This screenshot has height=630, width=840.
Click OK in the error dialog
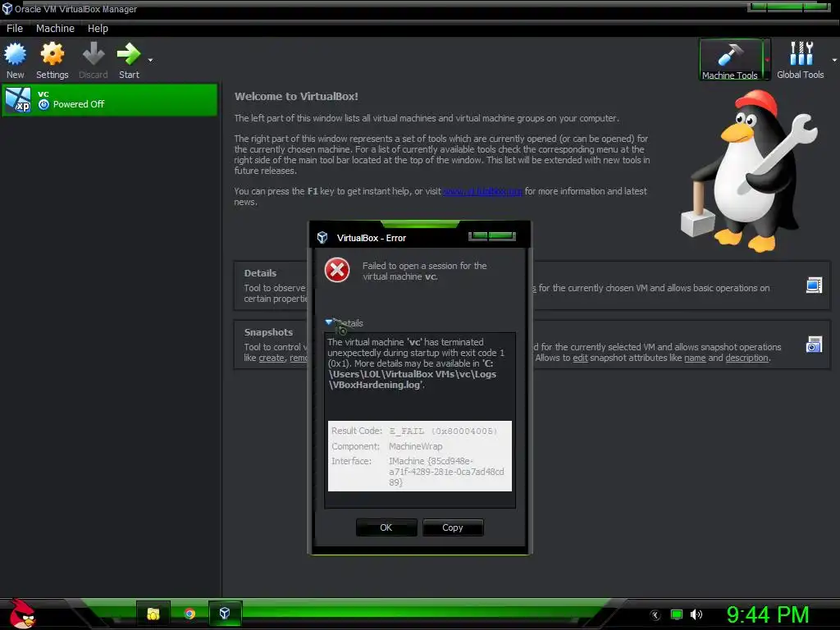click(386, 527)
